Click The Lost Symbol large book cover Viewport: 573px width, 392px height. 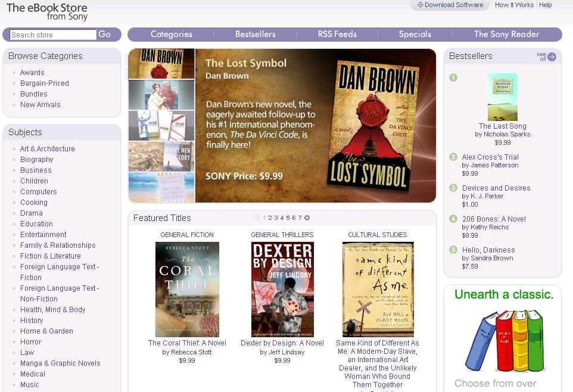click(x=373, y=125)
